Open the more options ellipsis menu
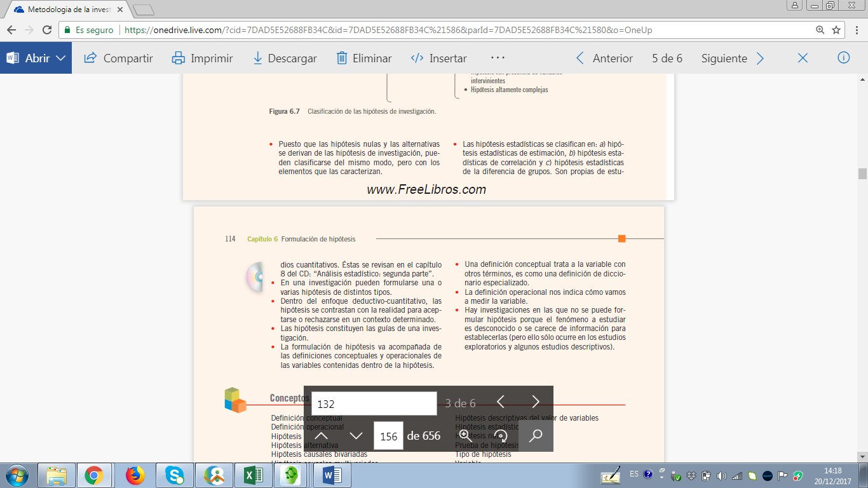This screenshot has width=868, height=488. (x=498, y=58)
